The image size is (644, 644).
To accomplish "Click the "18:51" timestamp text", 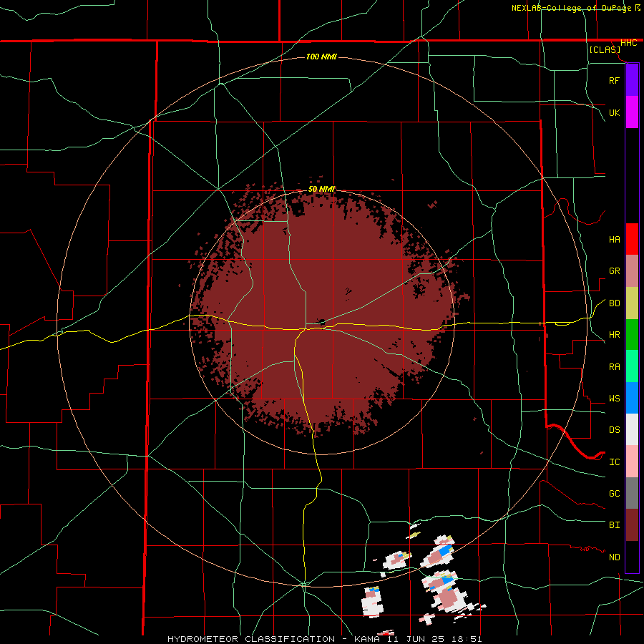I will [466, 639].
